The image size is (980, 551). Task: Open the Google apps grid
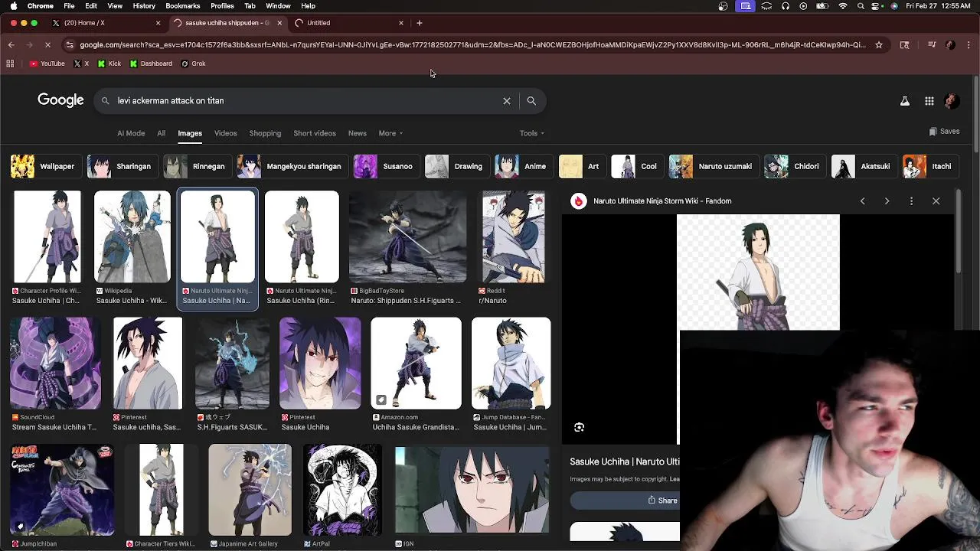tap(929, 101)
